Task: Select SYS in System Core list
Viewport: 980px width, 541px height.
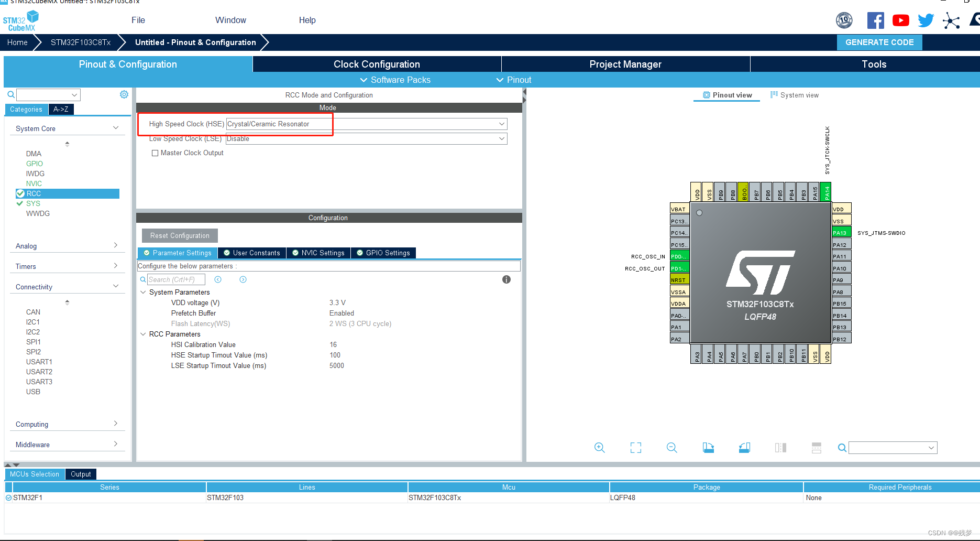Action: pos(33,203)
